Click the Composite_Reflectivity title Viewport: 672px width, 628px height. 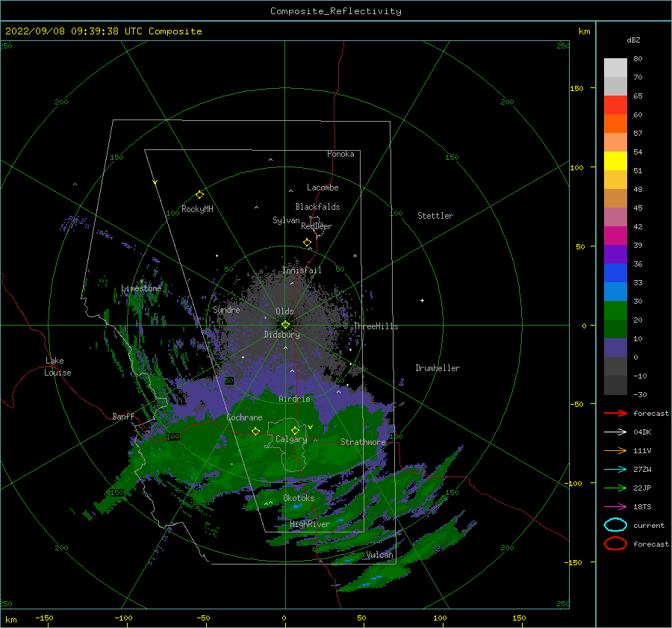point(336,11)
